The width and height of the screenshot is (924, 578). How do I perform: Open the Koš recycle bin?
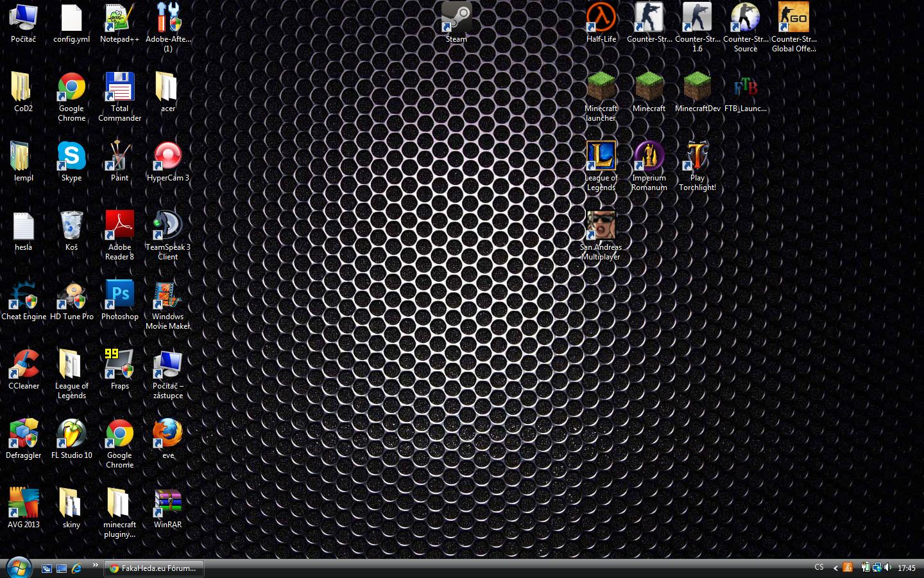(x=71, y=231)
